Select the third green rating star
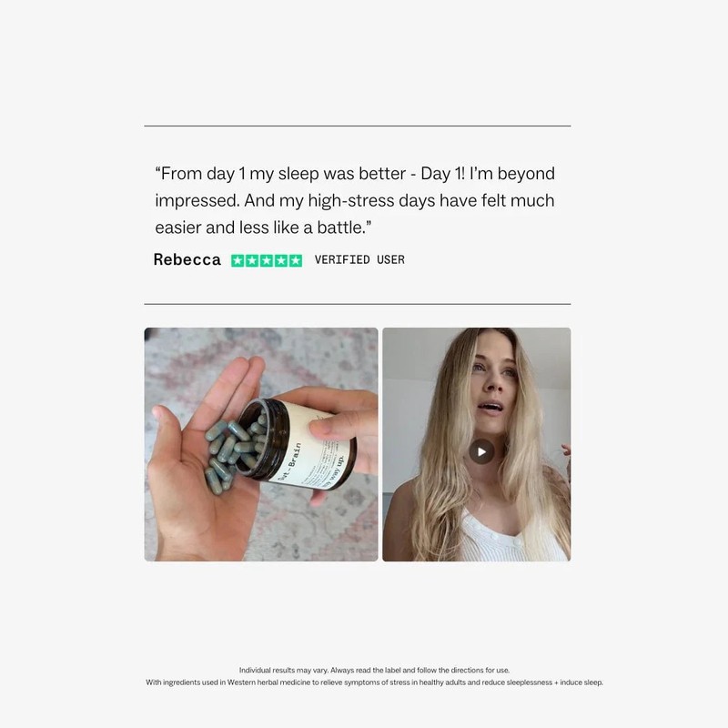The image size is (728, 728). (267, 260)
